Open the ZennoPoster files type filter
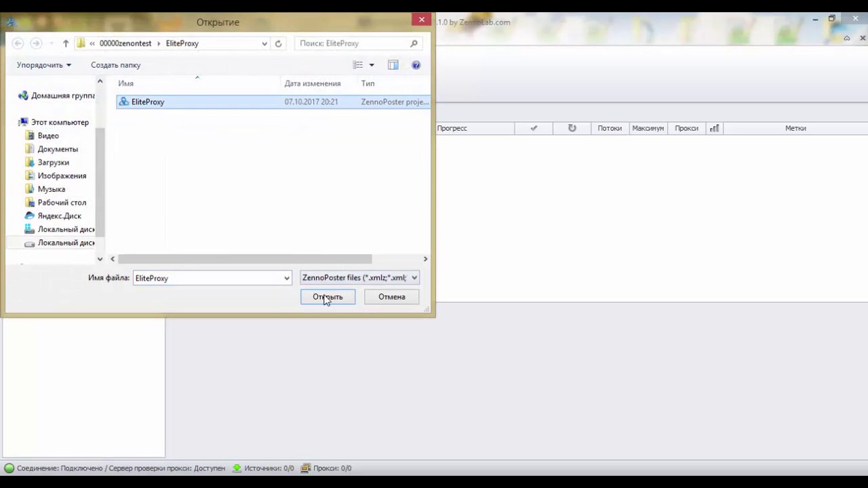This screenshot has height=488, width=868. tap(360, 278)
